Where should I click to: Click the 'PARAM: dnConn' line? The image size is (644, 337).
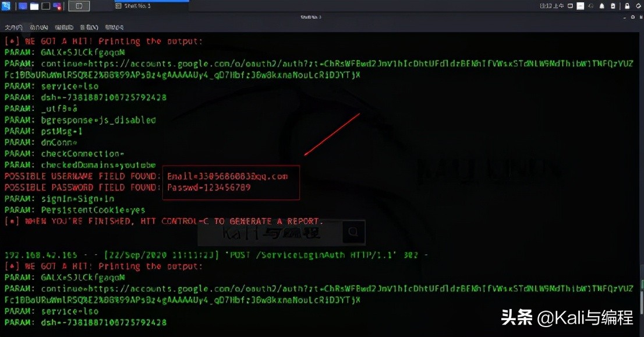[x=41, y=142]
